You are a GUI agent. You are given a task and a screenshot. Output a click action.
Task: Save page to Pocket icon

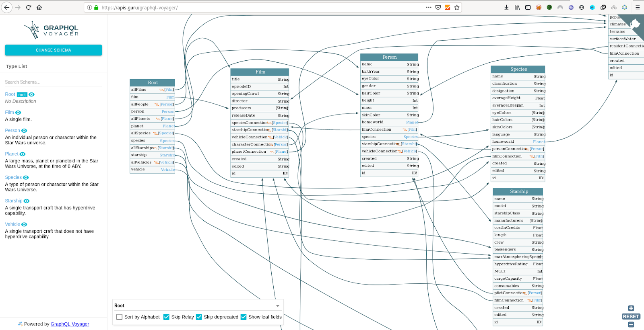coord(438,7)
